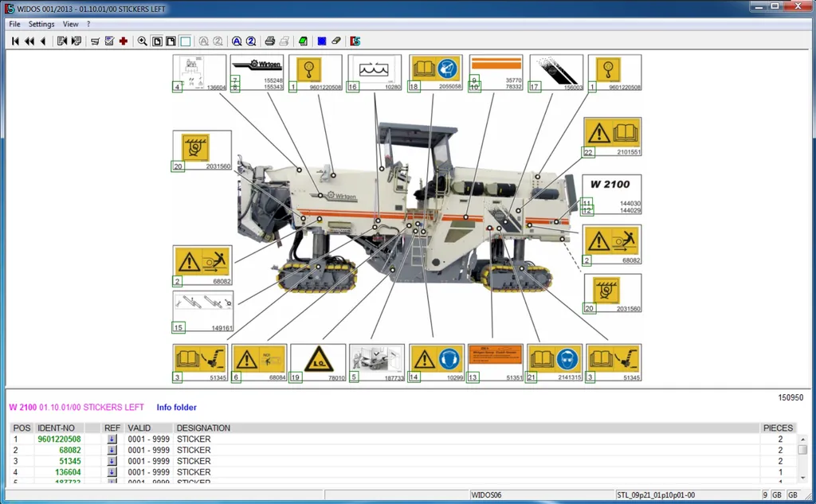Select ident number 136604 in table

pyautogui.click(x=68, y=472)
